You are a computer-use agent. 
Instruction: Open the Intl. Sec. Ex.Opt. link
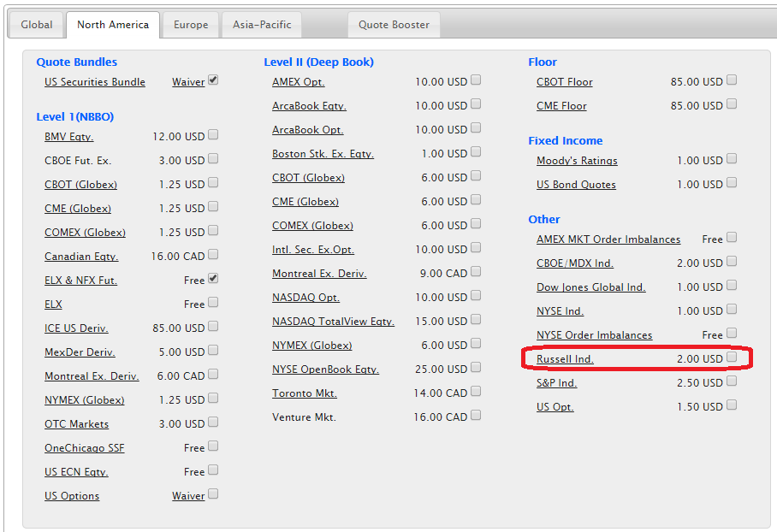312,249
